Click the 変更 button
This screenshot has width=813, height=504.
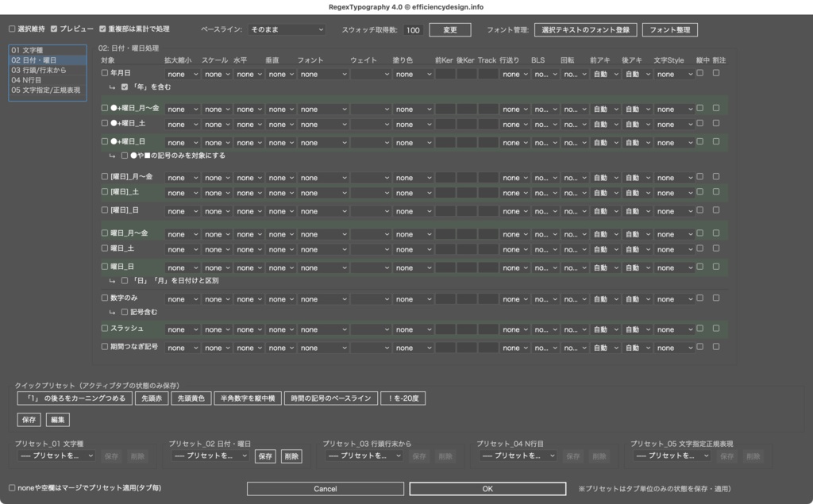click(x=450, y=29)
